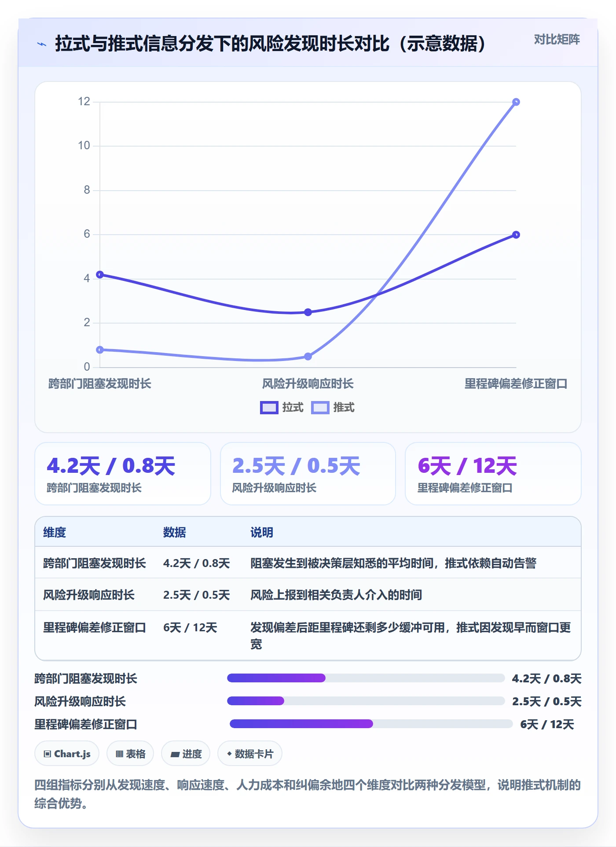This screenshot has height=847, width=616.
Task: Click the 跨部门阻塞发现时长 progress bar
Action: [x=366, y=678]
